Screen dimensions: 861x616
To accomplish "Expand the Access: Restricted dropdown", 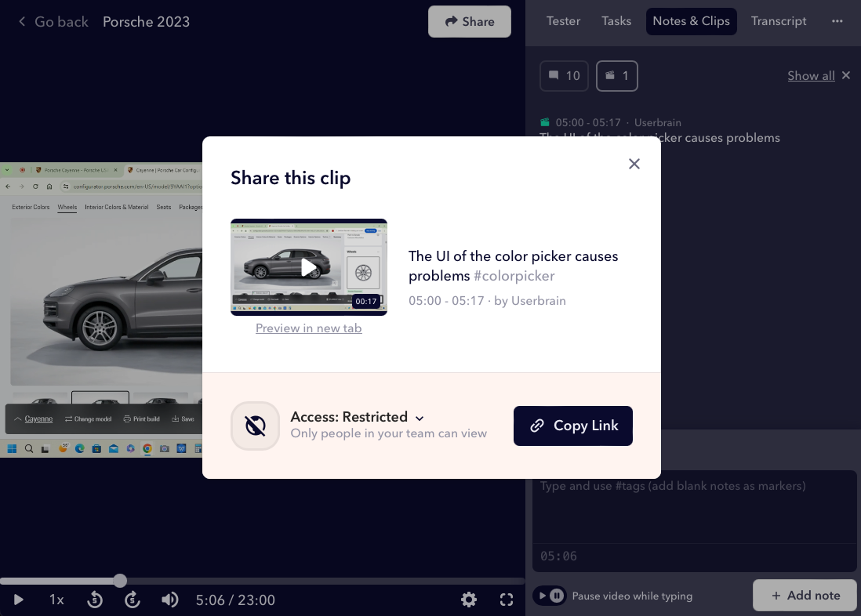I will pos(357,417).
